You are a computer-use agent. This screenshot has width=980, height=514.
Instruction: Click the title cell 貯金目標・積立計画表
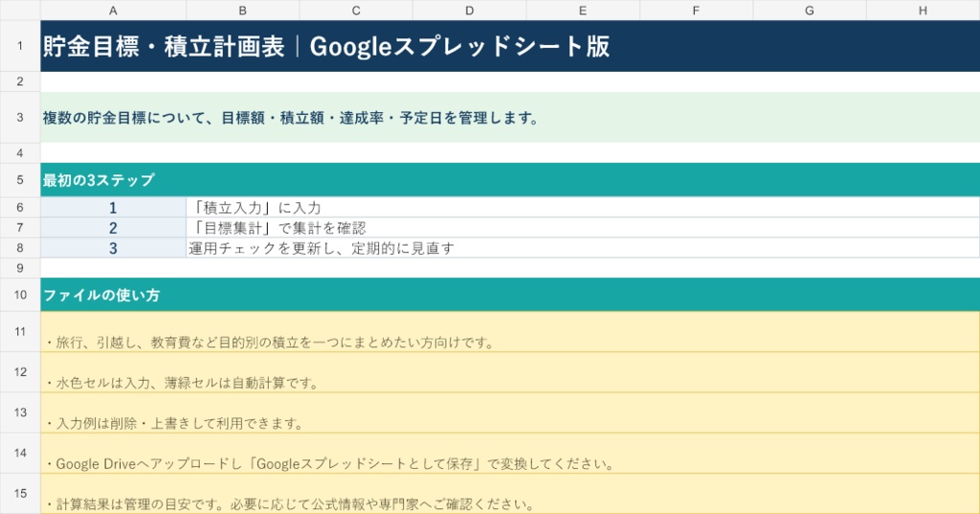510,46
